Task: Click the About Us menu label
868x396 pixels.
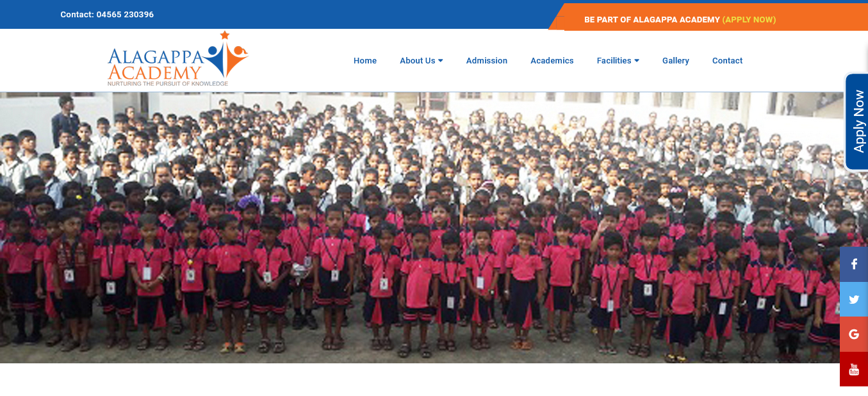Action: click(x=418, y=61)
